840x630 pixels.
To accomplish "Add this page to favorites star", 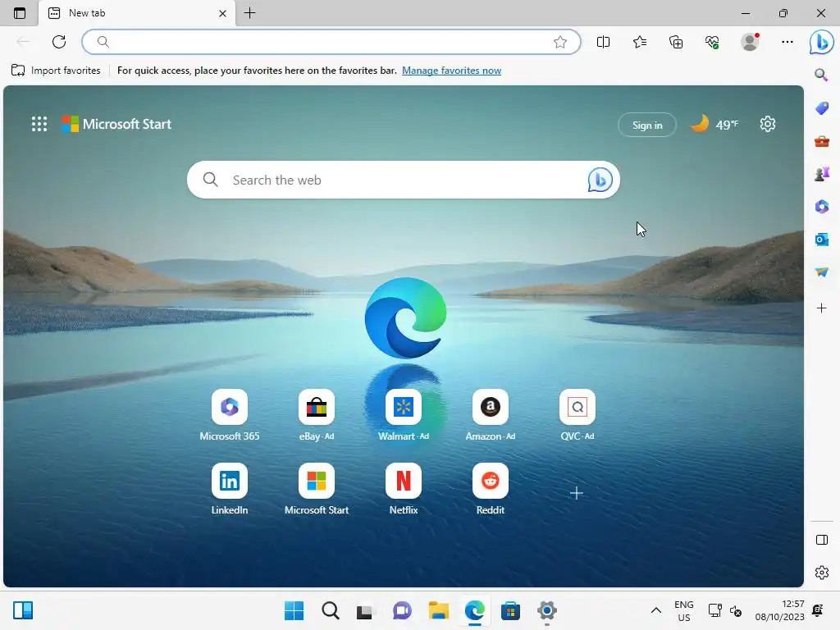I will pyautogui.click(x=559, y=42).
